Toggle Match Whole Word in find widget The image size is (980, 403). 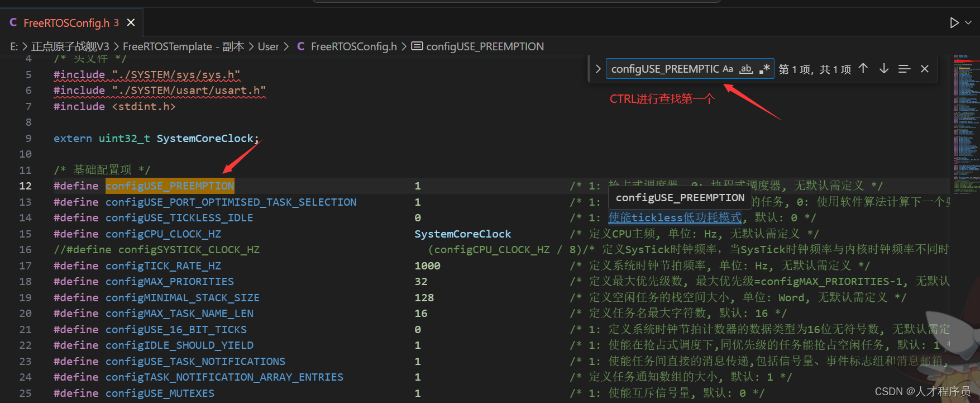(x=746, y=69)
